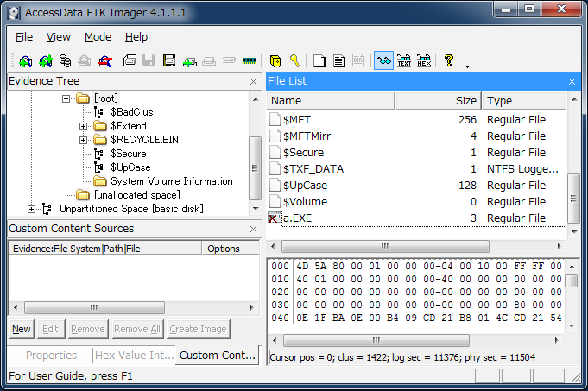The height and width of the screenshot is (391, 588).
Task: Sort file list by Type column
Action: (x=524, y=101)
